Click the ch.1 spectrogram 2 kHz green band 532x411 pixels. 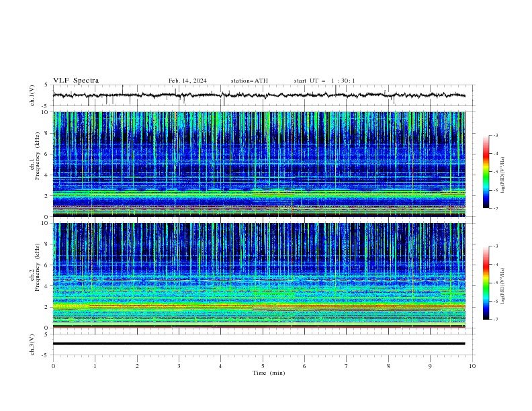tap(259, 194)
